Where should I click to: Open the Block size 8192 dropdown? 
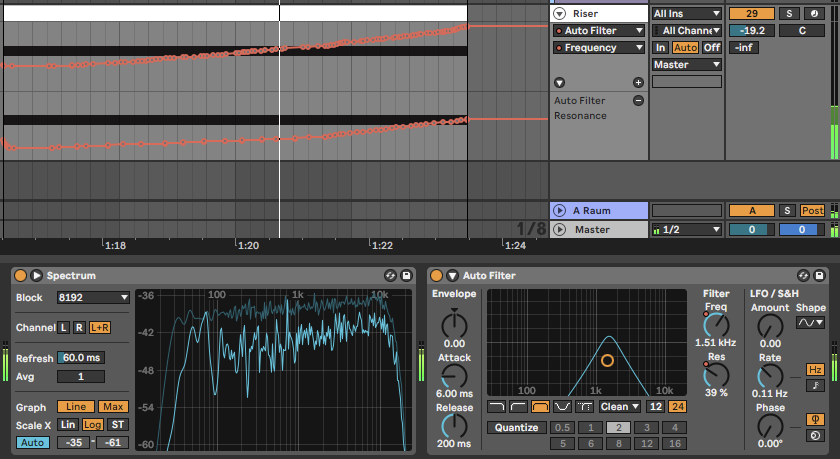pos(93,297)
